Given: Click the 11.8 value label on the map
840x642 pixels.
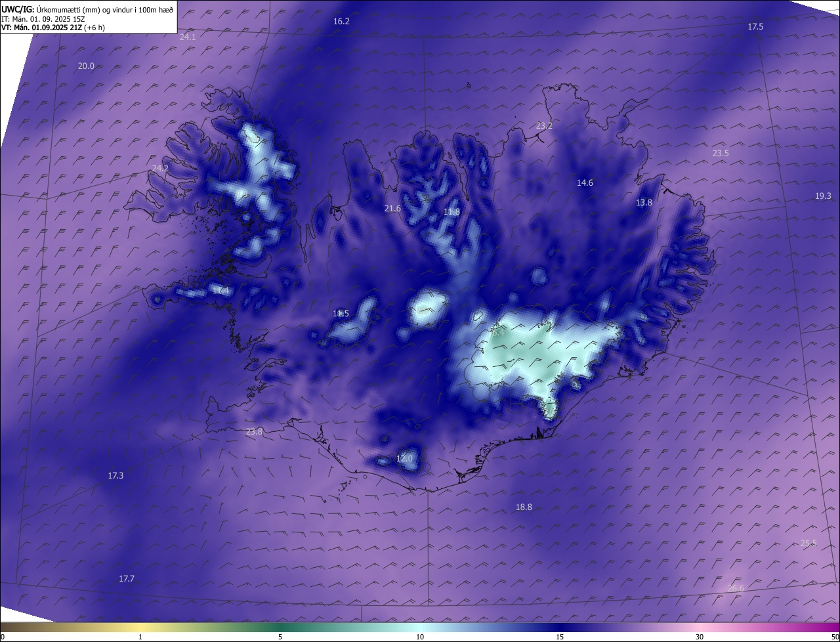Looking at the screenshot, I should tap(451, 212).
